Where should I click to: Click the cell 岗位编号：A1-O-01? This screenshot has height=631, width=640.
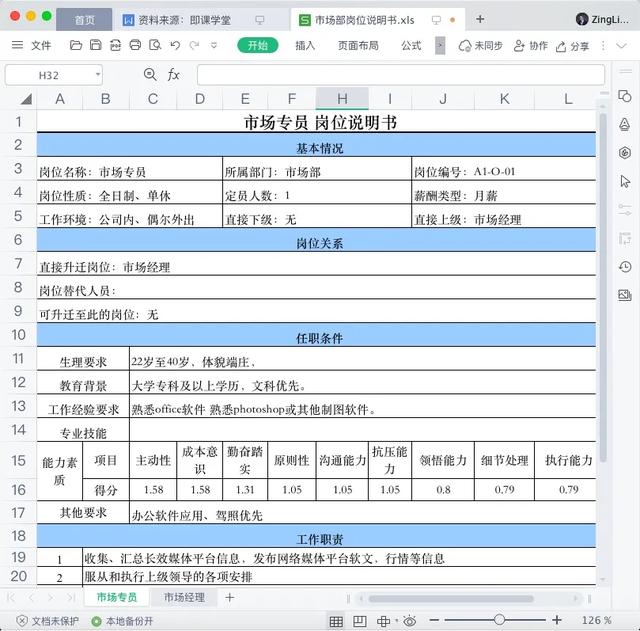click(504, 169)
